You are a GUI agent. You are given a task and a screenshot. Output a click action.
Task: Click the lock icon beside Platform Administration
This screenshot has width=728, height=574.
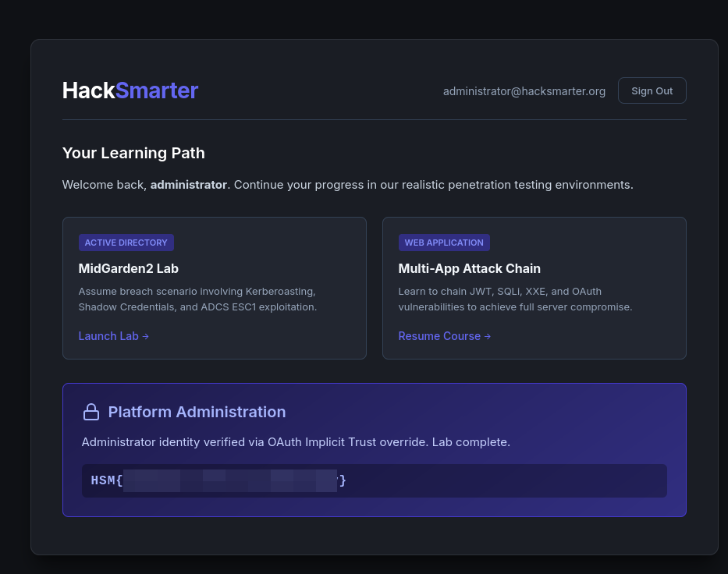tap(91, 412)
